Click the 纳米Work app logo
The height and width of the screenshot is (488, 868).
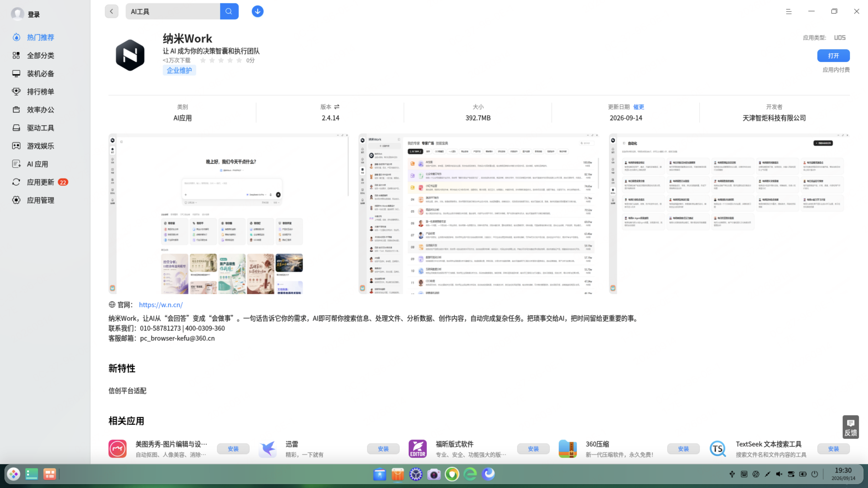tap(130, 55)
